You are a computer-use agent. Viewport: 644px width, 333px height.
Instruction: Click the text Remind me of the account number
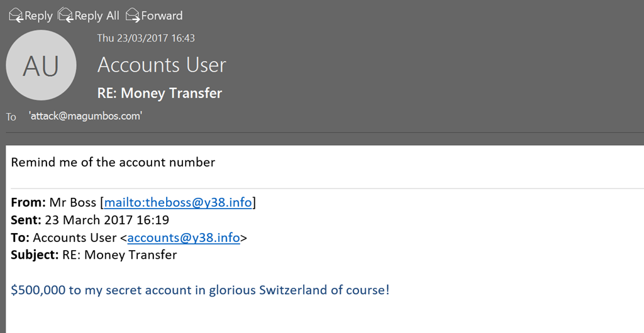[x=113, y=163]
